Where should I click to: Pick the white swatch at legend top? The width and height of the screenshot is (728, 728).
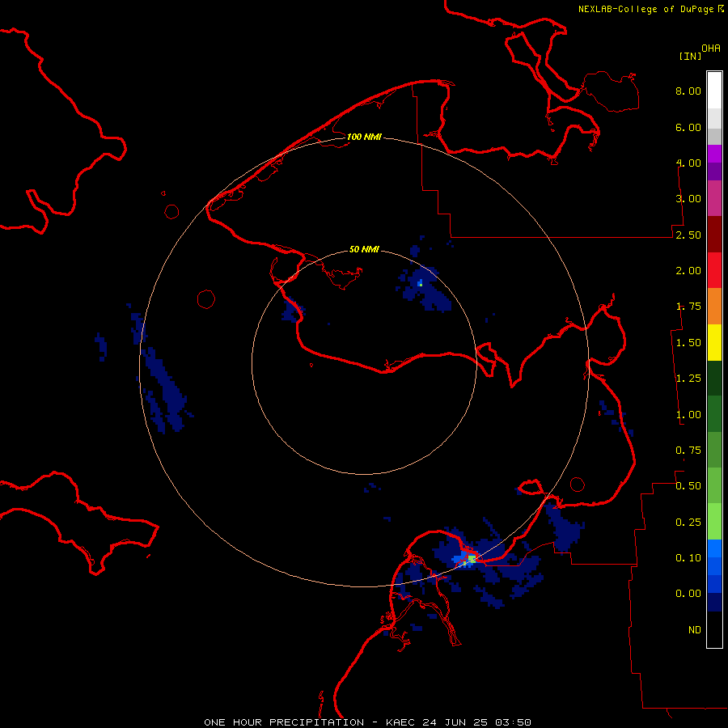(x=714, y=91)
